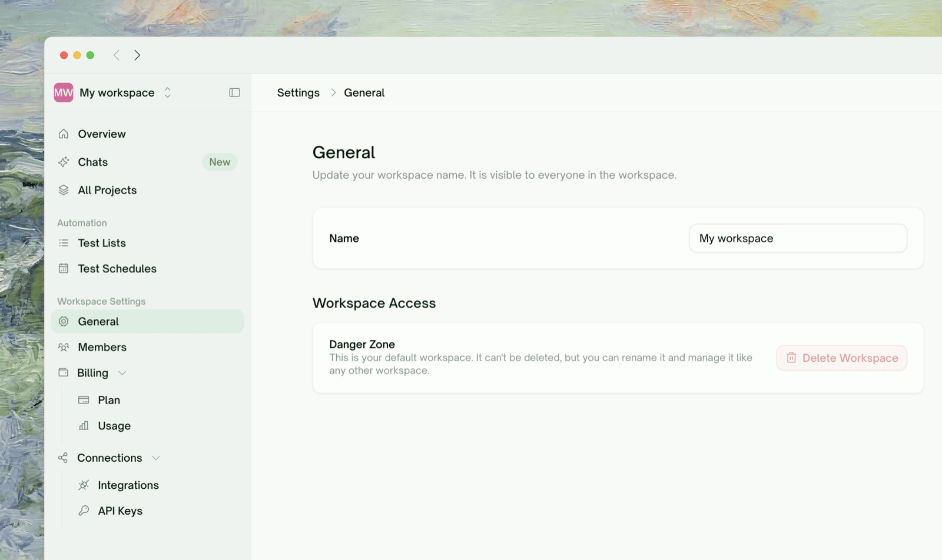Go forward with the right arrow

click(137, 55)
